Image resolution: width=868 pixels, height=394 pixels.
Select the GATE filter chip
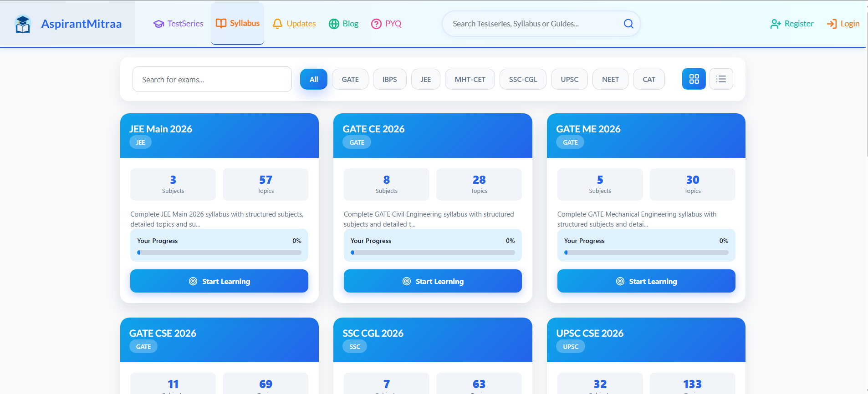coord(350,79)
